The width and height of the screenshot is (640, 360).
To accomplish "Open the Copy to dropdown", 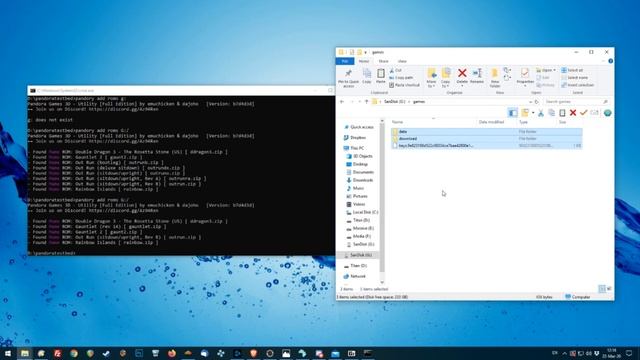I will [445, 78].
